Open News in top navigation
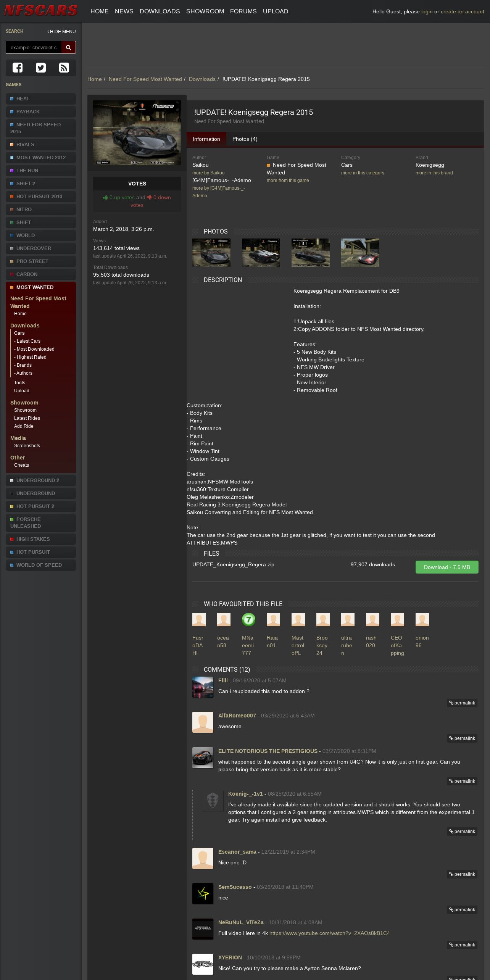This screenshot has width=490, height=980. [x=124, y=11]
